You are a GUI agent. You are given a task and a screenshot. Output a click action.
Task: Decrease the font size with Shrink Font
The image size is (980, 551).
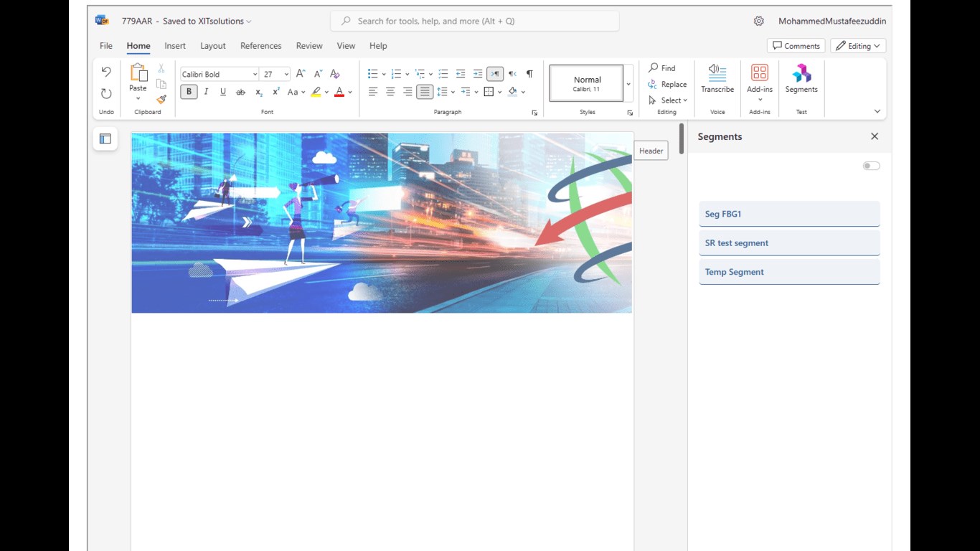(318, 74)
